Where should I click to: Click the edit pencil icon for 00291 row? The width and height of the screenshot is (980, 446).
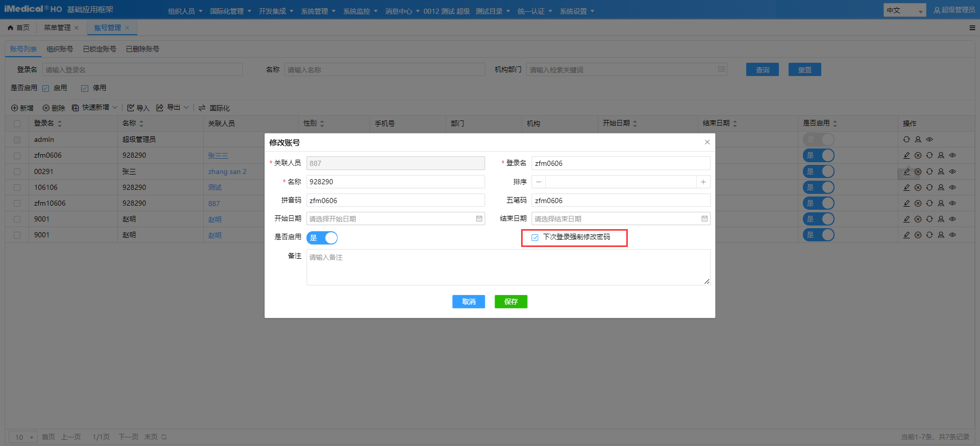pos(906,171)
